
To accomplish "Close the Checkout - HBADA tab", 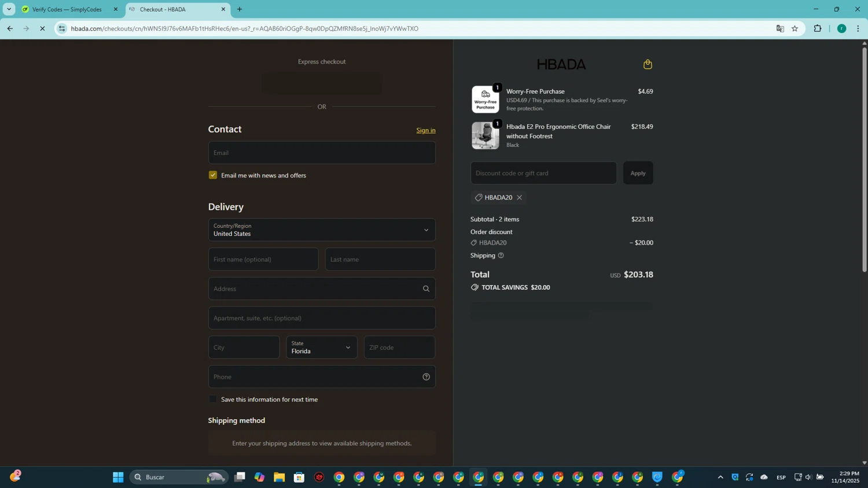I will pos(223,9).
